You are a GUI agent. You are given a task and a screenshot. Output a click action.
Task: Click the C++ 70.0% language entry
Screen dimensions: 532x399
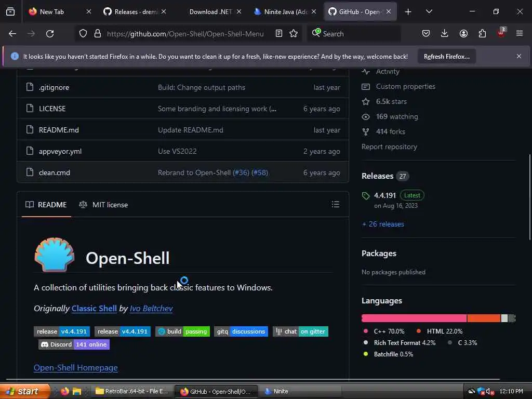[384, 331]
